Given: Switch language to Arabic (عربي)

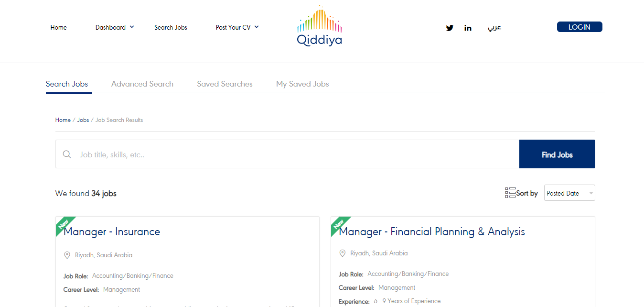Looking at the screenshot, I should (x=494, y=28).
